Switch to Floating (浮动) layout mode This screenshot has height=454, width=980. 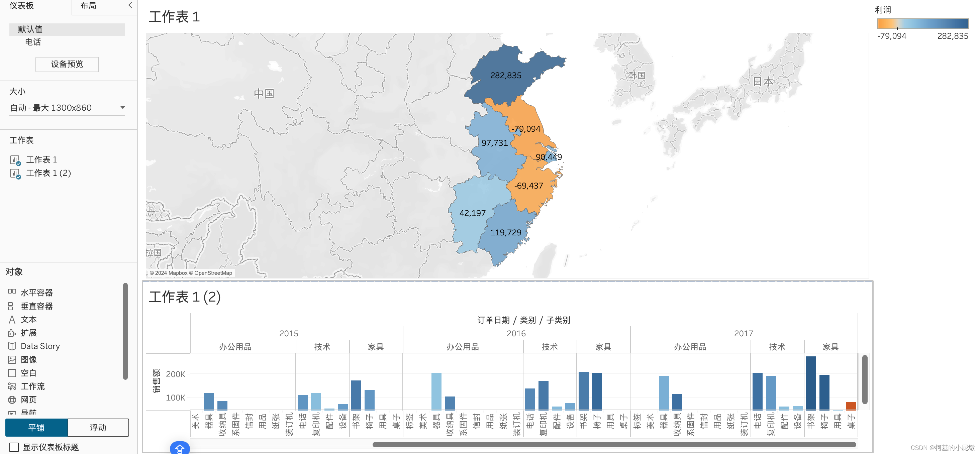[x=98, y=427]
